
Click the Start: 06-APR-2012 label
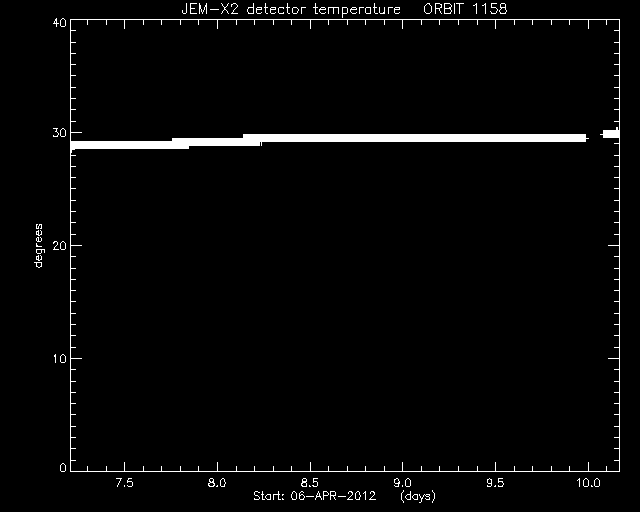pos(314,496)
